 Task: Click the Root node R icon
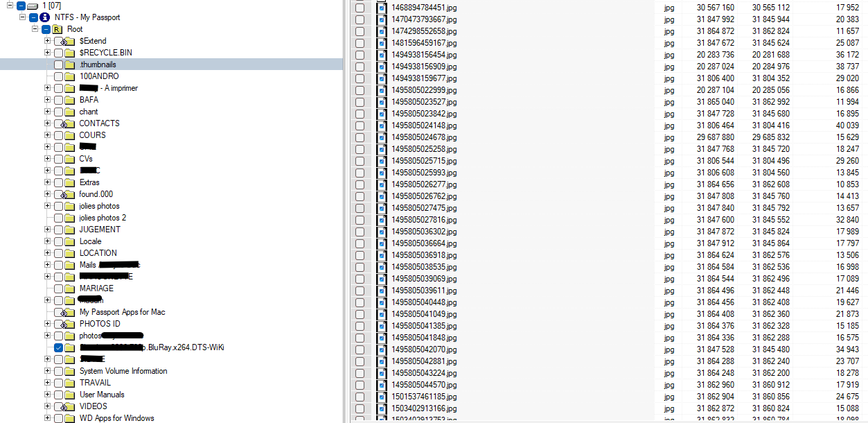point(57,29)
